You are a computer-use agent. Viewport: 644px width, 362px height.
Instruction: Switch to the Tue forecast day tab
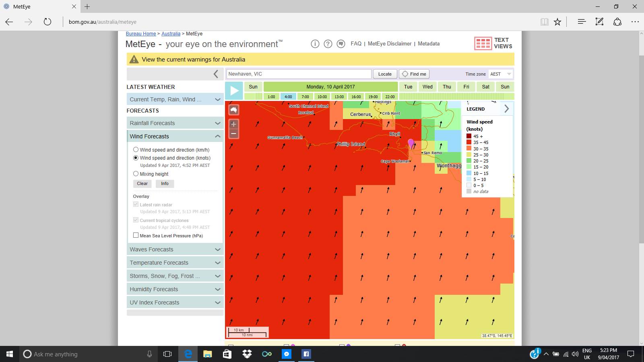pos(408,87)
